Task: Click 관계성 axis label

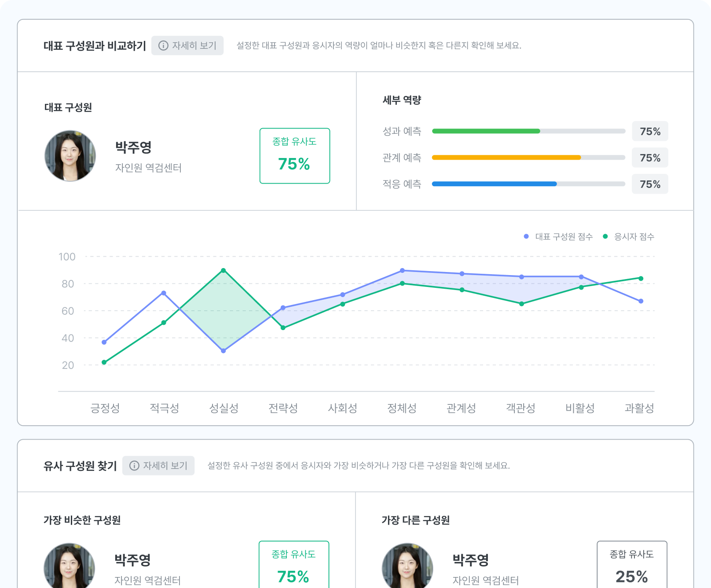Action: coord(461,408)
